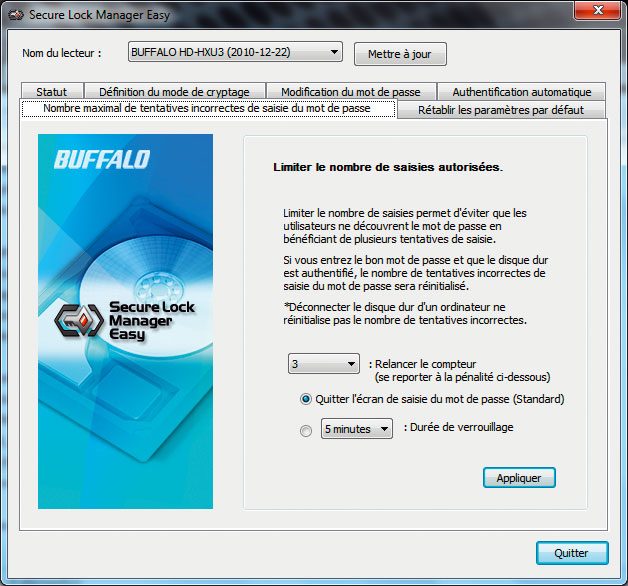Click the BUFFALO Secure Lock Manager banner image
This screenshot has height=586, width=628.
pyautogui.click(x=125, y=321)
